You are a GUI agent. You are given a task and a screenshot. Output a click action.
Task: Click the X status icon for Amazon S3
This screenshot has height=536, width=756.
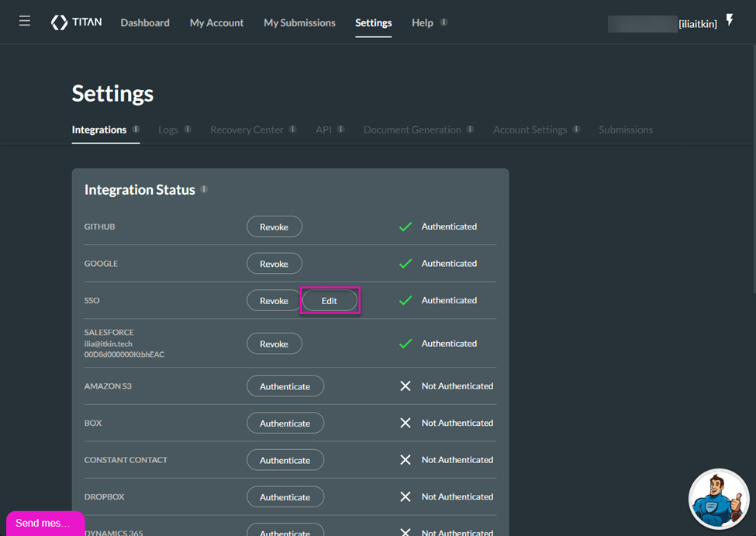[x=406, y=386]
